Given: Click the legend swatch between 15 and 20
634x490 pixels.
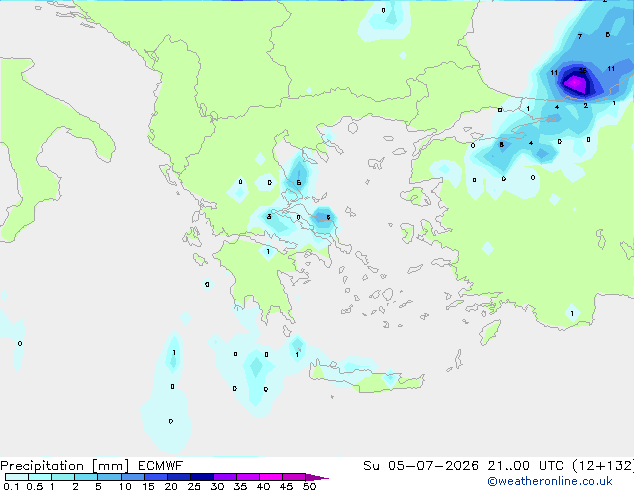Looking at the screenshot, I should 155,477.
